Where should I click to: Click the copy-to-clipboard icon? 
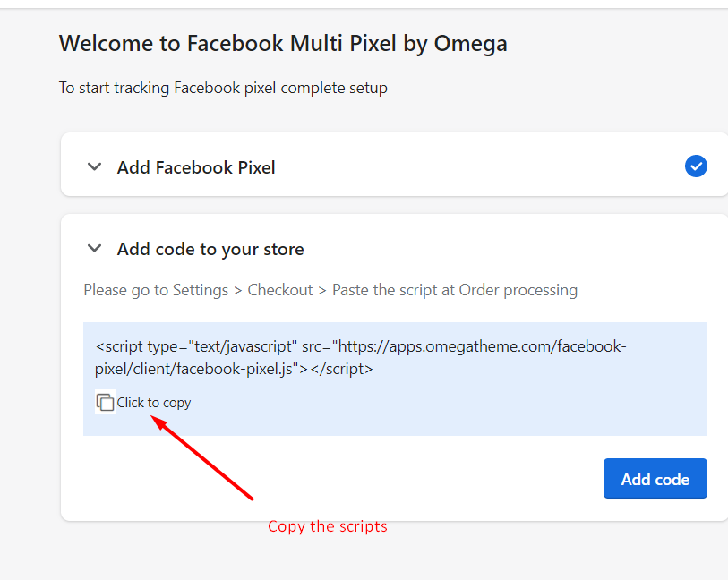coord(105,402)
